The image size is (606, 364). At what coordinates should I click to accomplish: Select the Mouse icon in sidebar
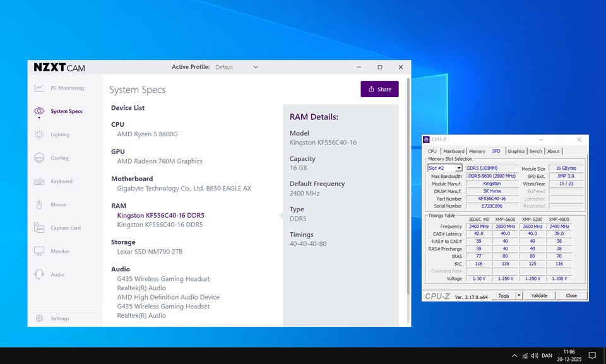click(39, 204)
